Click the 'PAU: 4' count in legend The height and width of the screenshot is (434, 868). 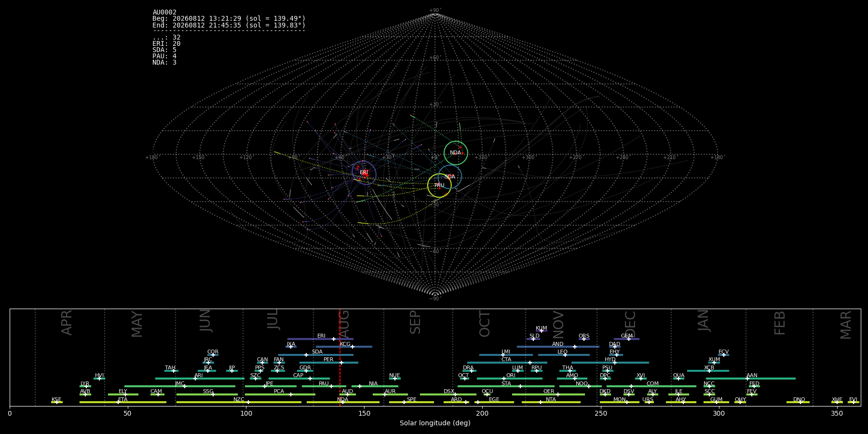(164, 56)
